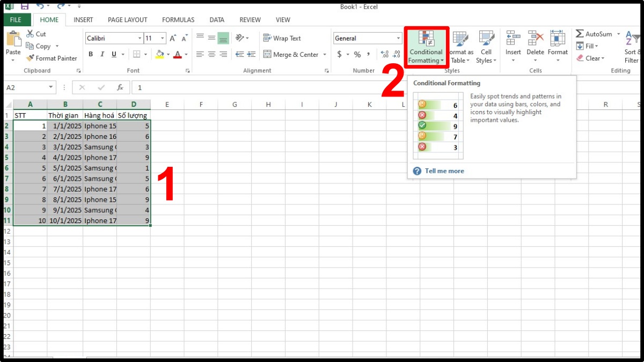This screenshot has width=644, height=362.
Task: Switch to FORMULAS tab
Action: point(178,20)
